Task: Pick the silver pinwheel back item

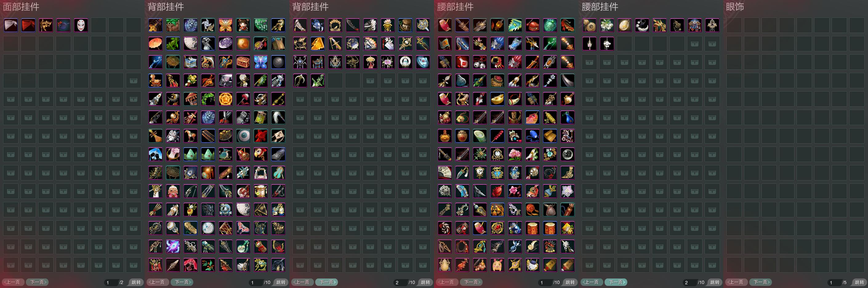Action: pos(208,25)
